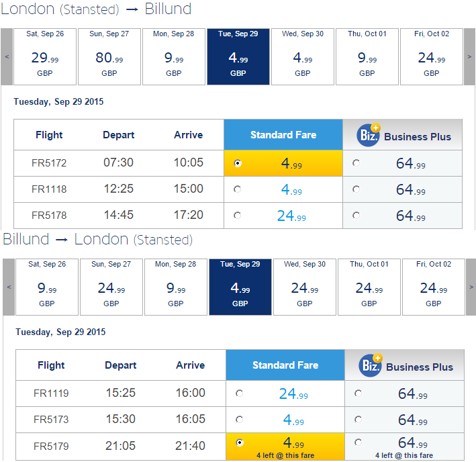Switch return date to Fri, Oct 02
Screen dimensions: 476x462
434,287
